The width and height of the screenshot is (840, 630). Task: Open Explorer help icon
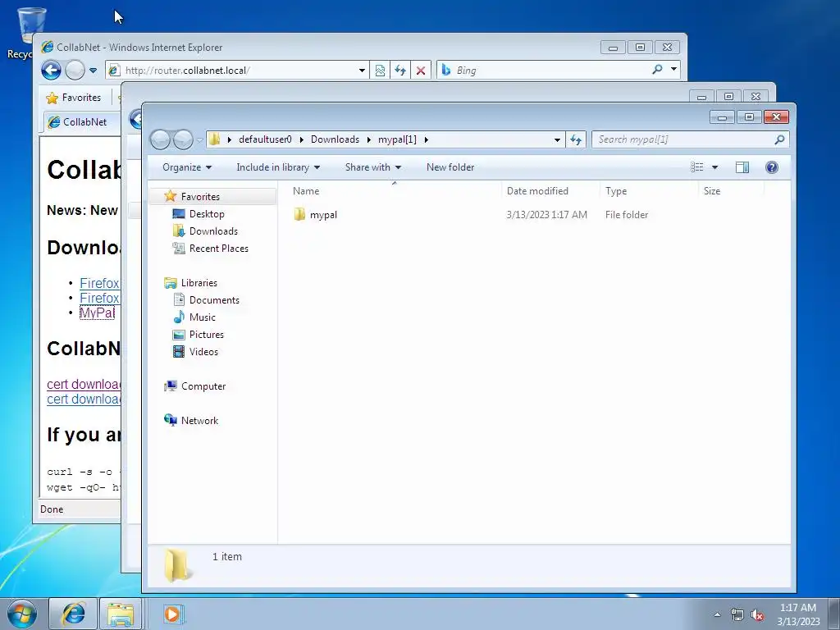(x=772, y=167)
